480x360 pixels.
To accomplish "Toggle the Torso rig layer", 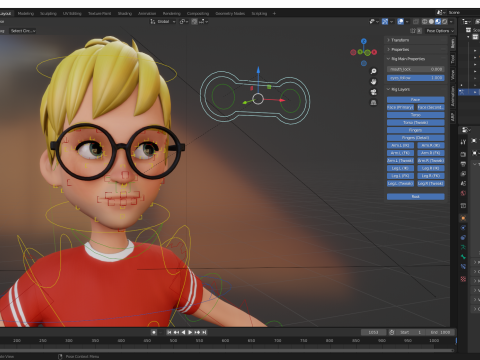I will click(416, 115).
